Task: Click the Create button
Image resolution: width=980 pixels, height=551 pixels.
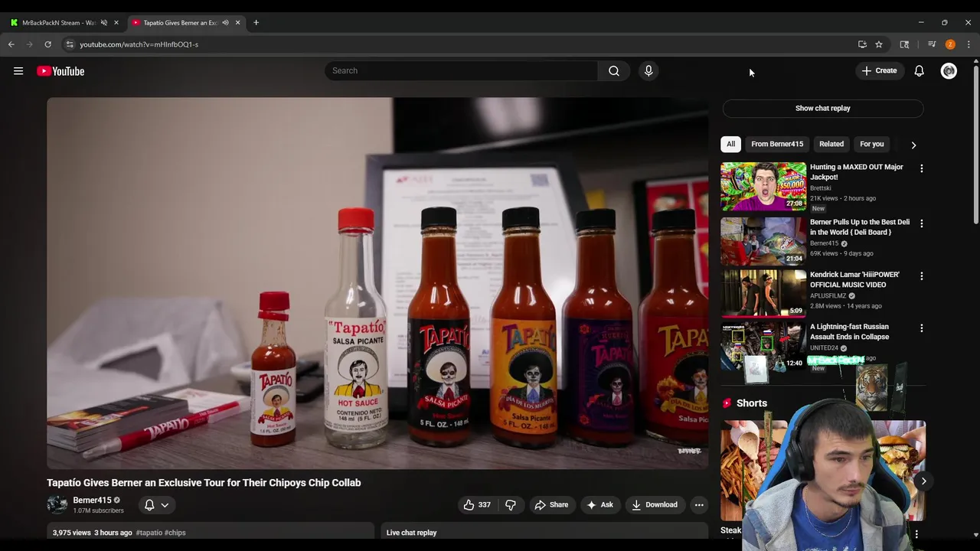Action: click(x=879, y=71)
